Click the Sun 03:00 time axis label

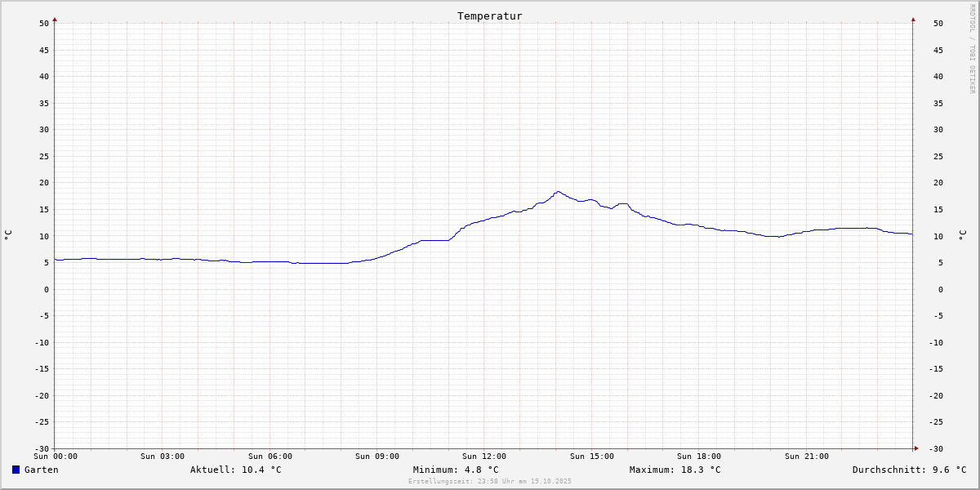(163, 457)
